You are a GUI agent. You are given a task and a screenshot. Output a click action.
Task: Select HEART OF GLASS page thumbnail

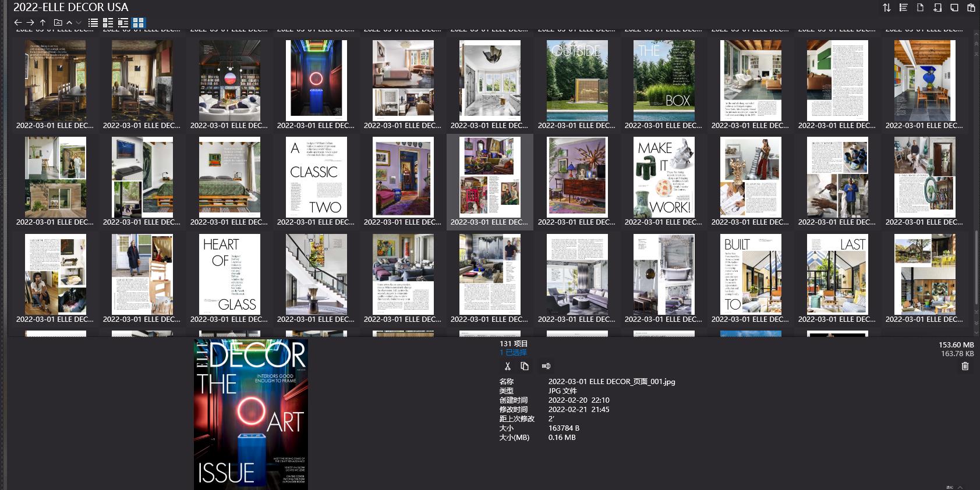(x=229, y=274)
